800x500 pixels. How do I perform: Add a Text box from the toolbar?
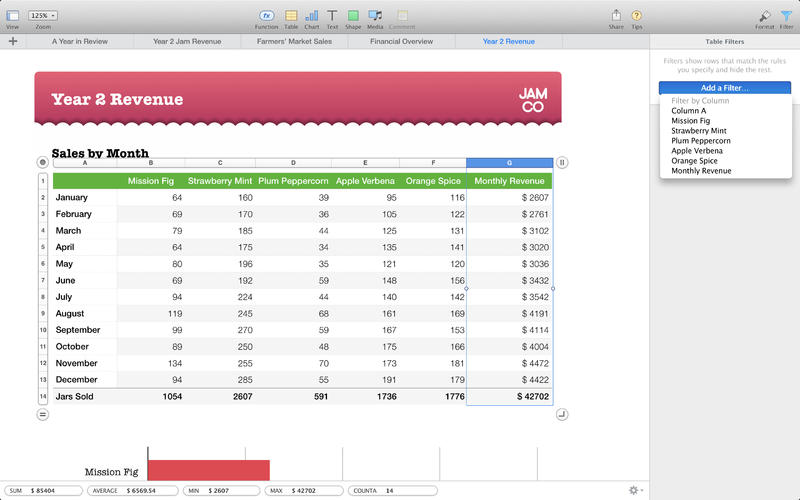click(x=332, y=15)
